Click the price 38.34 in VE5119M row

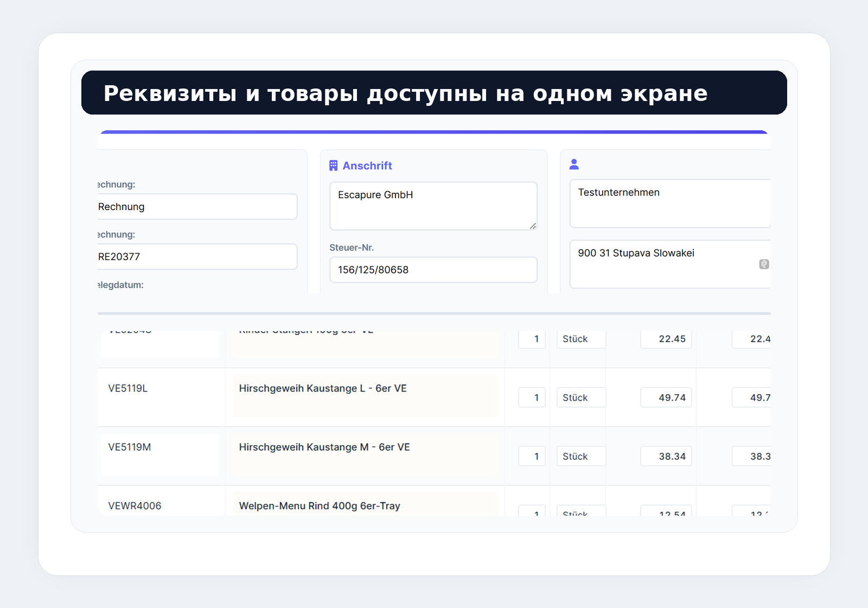click(666, 456)
